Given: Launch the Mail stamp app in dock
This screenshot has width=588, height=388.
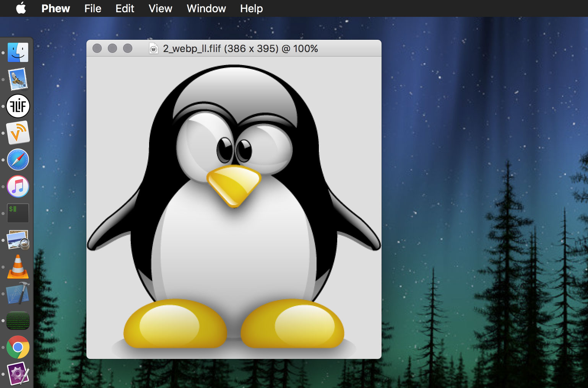Looking at the screenshot, I should pyautogui.click(x=18, y=79).
